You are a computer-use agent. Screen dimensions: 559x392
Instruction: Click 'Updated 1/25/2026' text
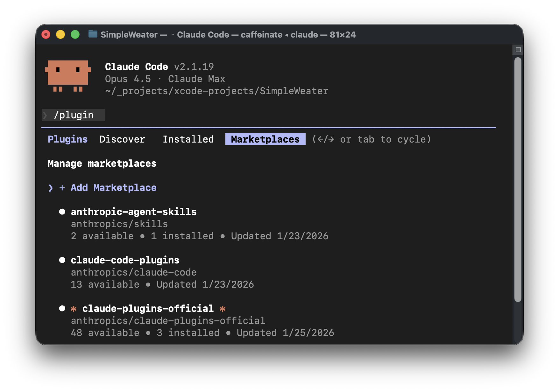pyautogui.click(x=286, y=332)
